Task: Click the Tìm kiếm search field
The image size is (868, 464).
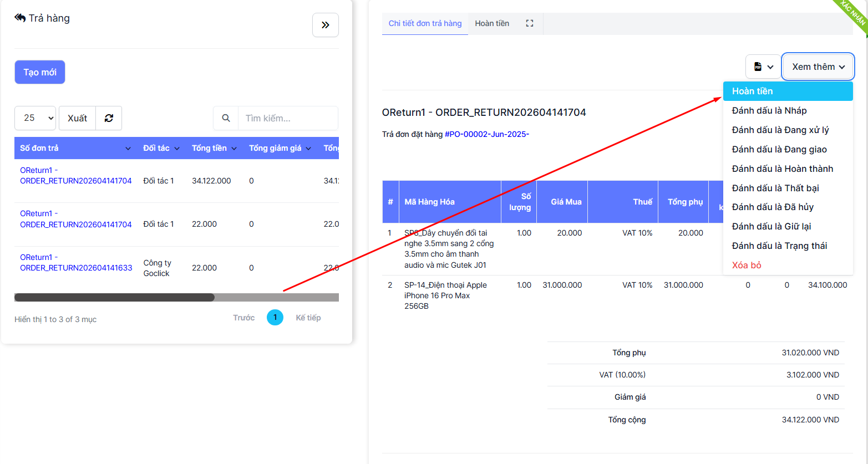Action: click(287, 118)
